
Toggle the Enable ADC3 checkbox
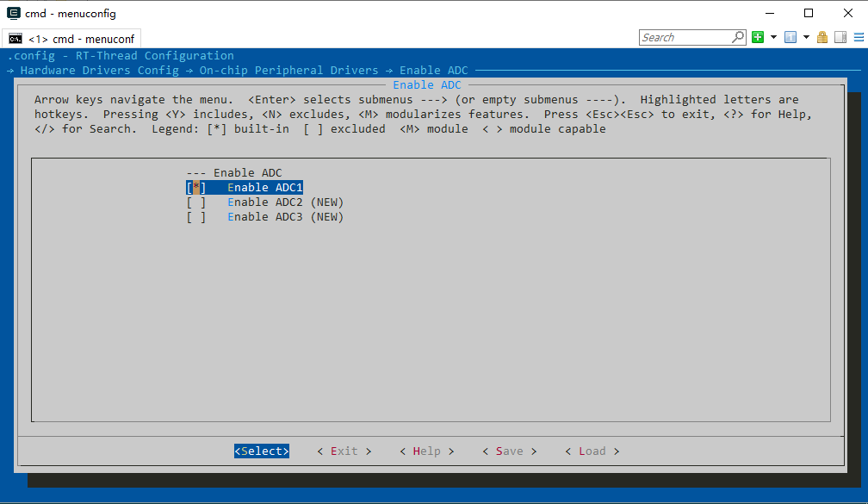point(196,217)
